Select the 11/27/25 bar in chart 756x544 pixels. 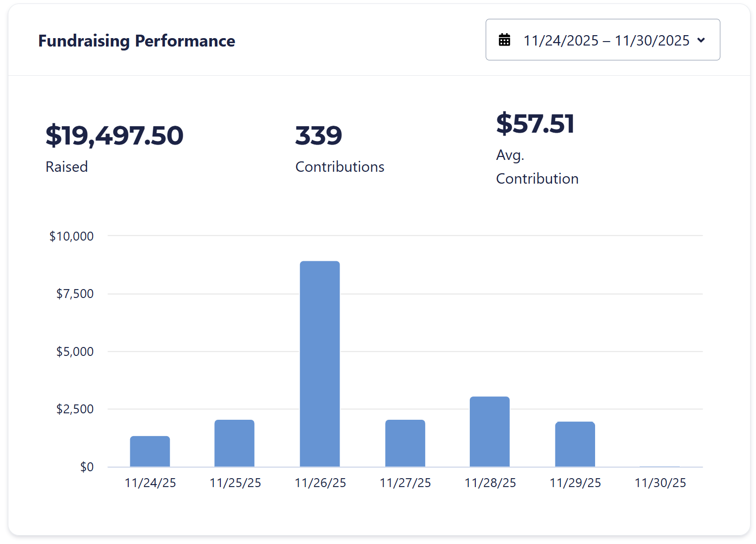point(405,444)
